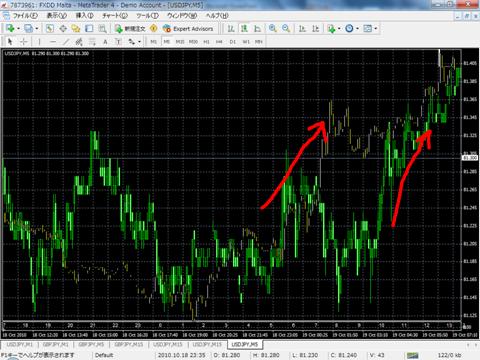Draw a trendline with the trendline tool
Screen dimensions: 480x360
point(66,42)
